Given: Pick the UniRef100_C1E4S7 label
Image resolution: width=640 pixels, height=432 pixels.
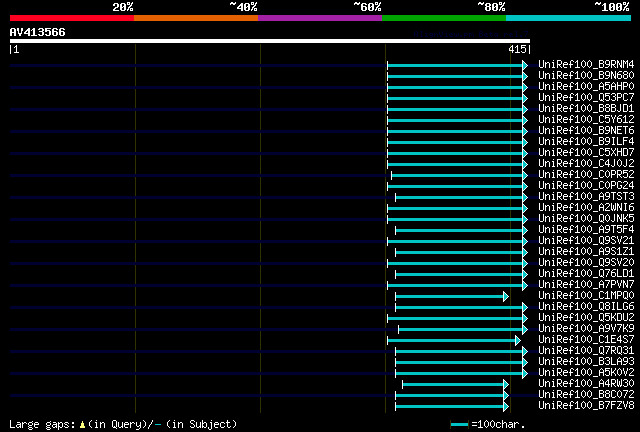Looking at the screenshot, I should (586, 340).
